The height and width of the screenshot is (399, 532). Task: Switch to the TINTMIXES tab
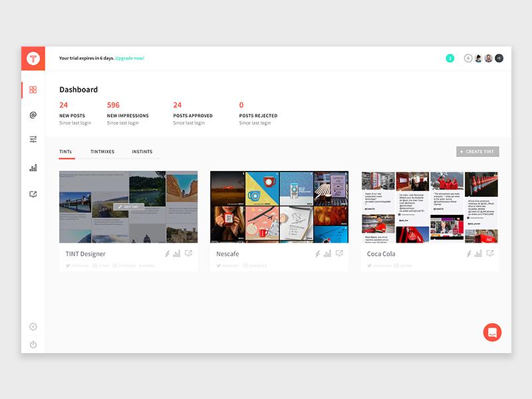point(102,152)
